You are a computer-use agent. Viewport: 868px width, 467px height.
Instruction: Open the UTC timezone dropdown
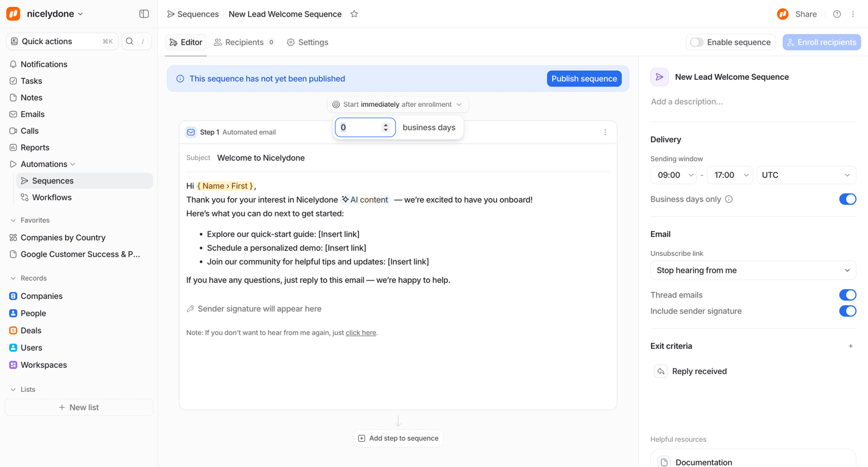point(807,175)
